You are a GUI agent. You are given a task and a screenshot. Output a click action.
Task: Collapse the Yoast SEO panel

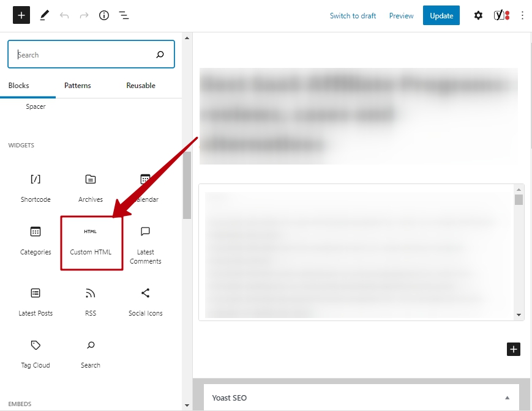coord(507,398)
